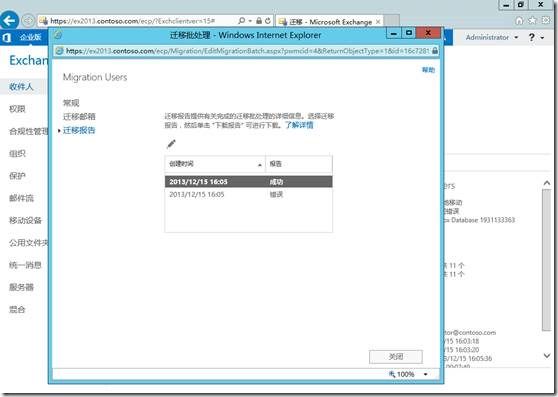Image resolution: width=558 pixels, height=397 pixels.
Task: Click the 帮助 link in the popup
Action: (428, 70)
